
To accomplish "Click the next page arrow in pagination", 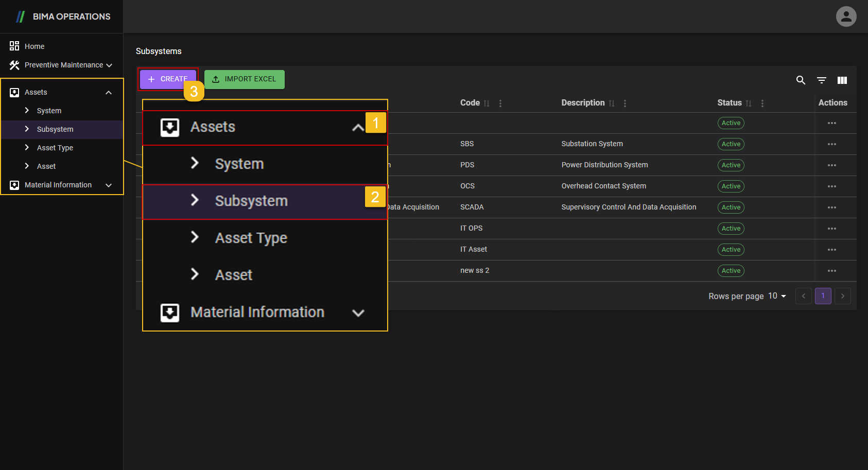I will pos(843,296).
